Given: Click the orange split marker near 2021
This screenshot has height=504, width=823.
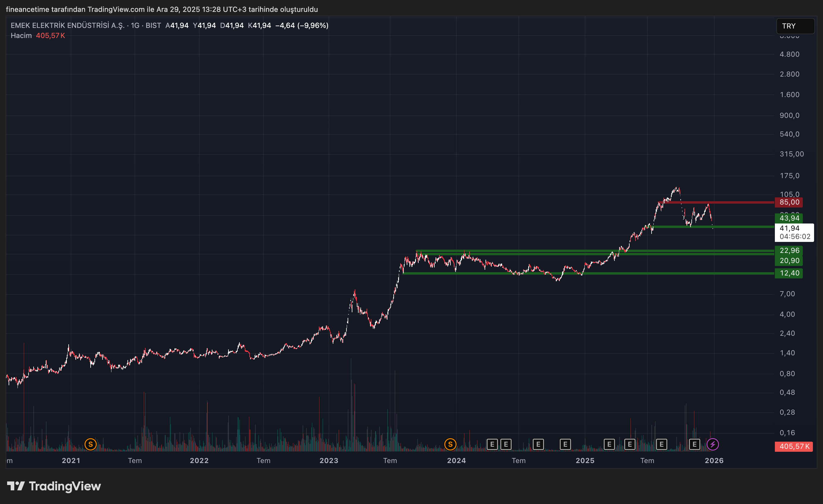Looking at the screenshot, I should (x=91, y=444).
